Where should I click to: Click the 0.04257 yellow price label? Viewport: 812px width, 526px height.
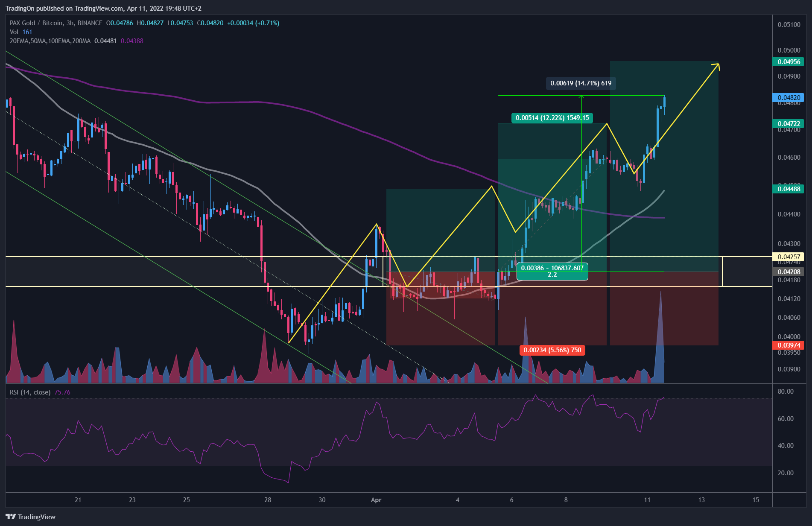tap(789, 257)
